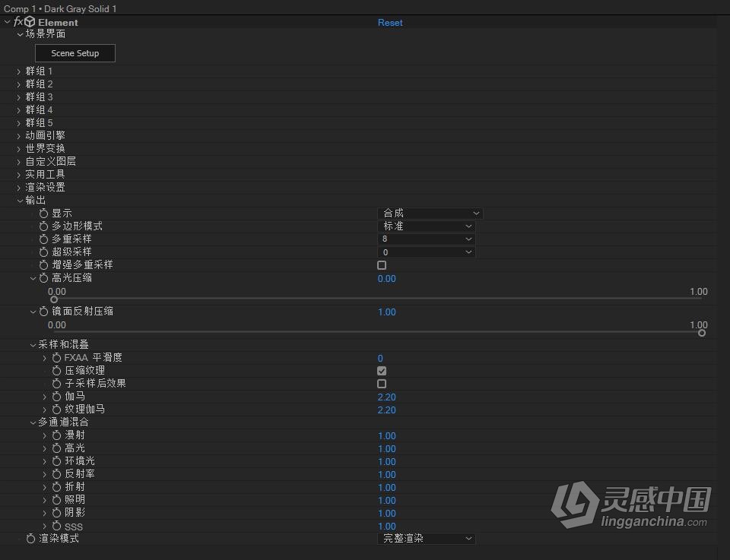Expand the 世界变换 section
Viewport: 730px width, 560px height.
(18, 149)
